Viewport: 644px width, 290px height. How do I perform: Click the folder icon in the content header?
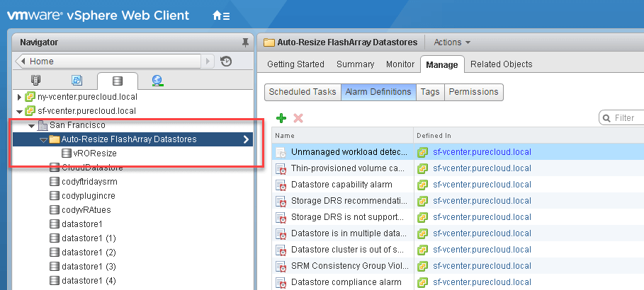pyautogui.click(x=269, y=42)
